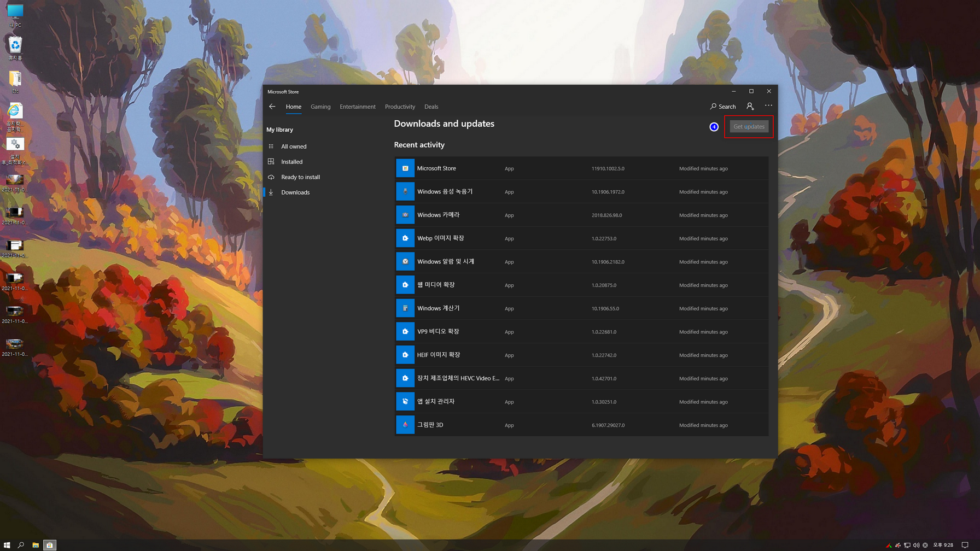Screen dimensions: 980x551
Task: Click the 앱 설치 관리자 app icon
Action: pyautogui.click(x=405, y=402)
